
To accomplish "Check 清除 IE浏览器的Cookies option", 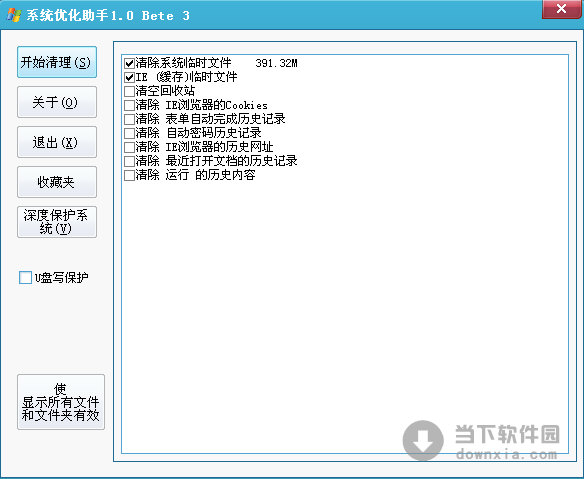I will (x=129, y=105).
